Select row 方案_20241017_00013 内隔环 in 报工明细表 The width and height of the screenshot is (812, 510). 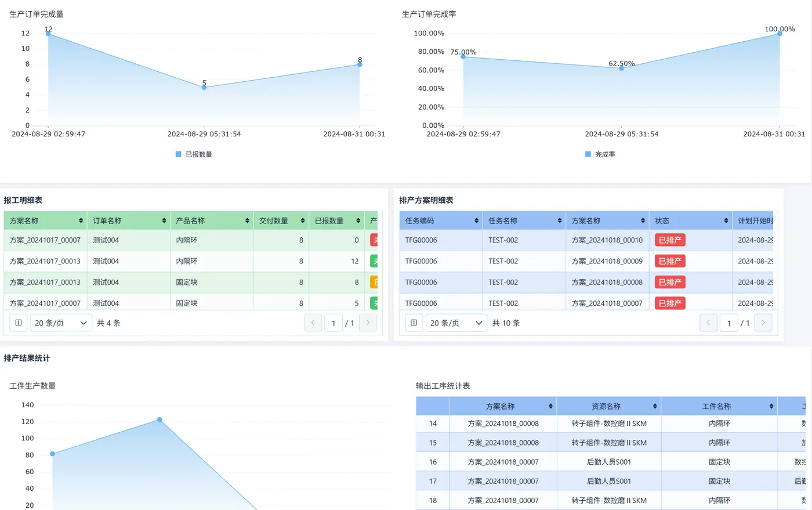click(190, 261)
